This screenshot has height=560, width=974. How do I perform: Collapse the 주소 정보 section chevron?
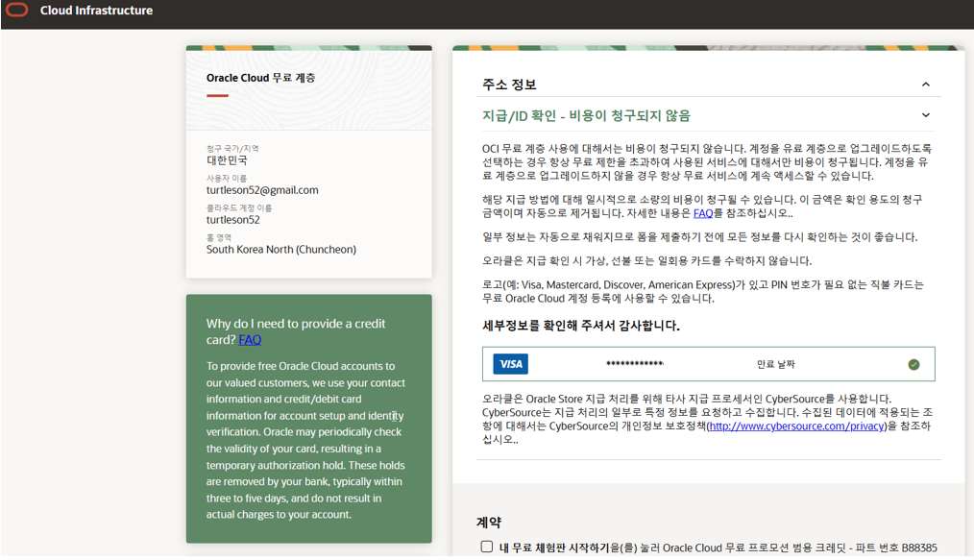[x=926, y=85]
